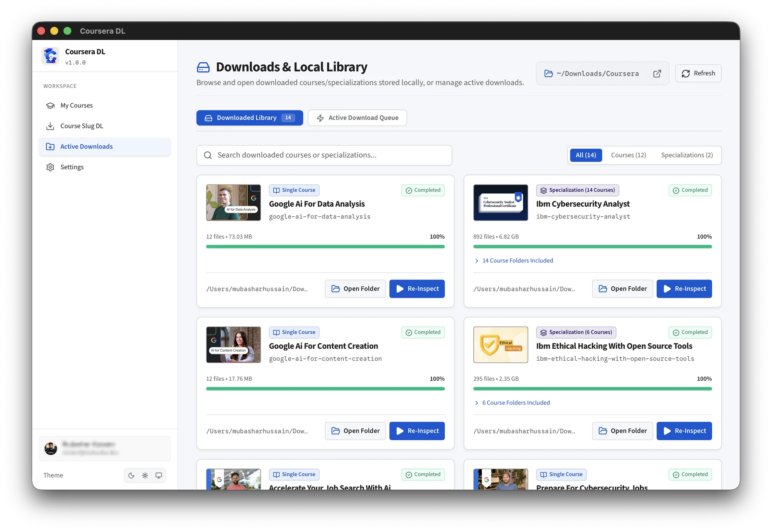Open Settings in the sidebar
The width and height of the screenshot is (772, 532).
[x=105, y=167]
